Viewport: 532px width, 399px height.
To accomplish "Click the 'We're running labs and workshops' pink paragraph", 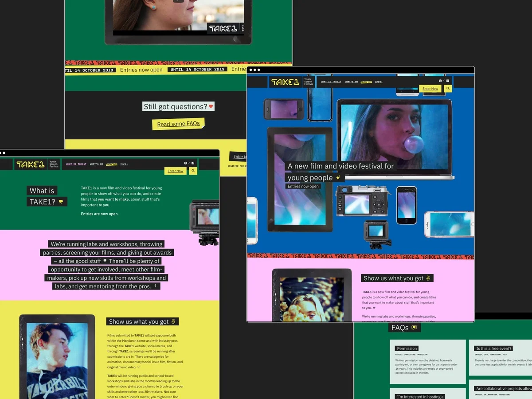I will [107, 265].
